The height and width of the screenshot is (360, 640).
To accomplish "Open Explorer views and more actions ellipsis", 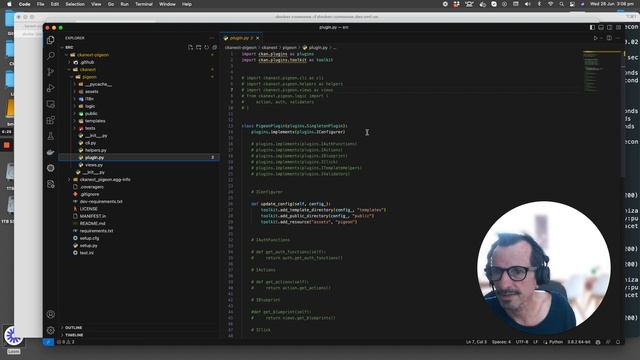I will pyautogui.click(x=211, y=38).
